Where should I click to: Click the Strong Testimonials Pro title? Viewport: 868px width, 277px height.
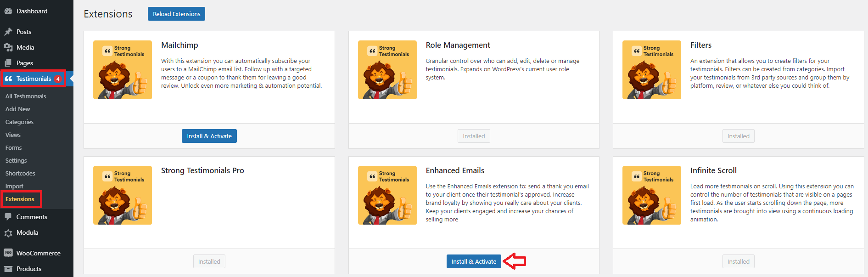(202, 170)
